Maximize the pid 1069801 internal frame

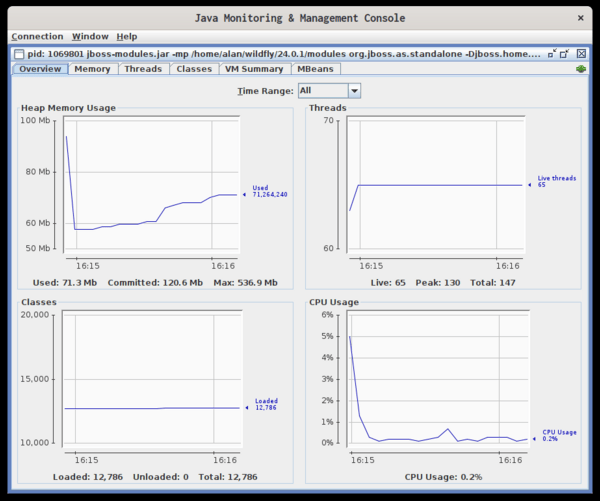(x=565, y=53)
